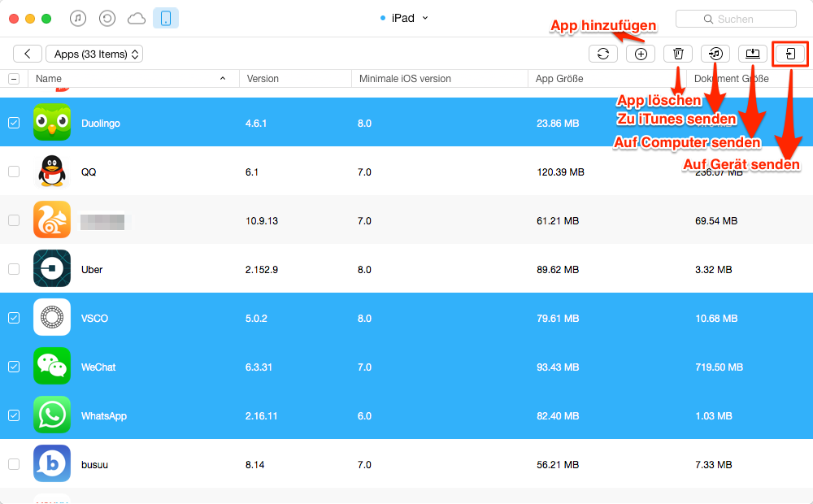Screen dimensions: 813x504
Task: Sort by Minimale iOS version column header
Action: tap(439, 79)
